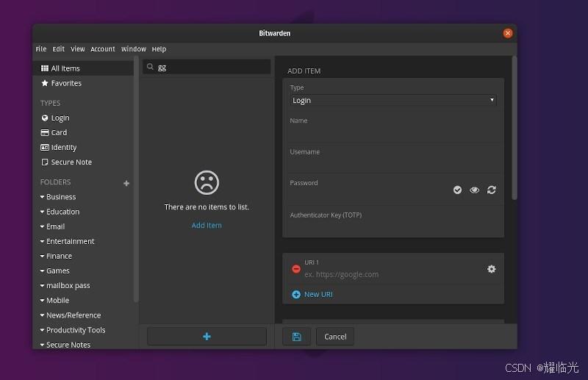
Task: Expand the Entertainment folder arrow
Action: 42,241
